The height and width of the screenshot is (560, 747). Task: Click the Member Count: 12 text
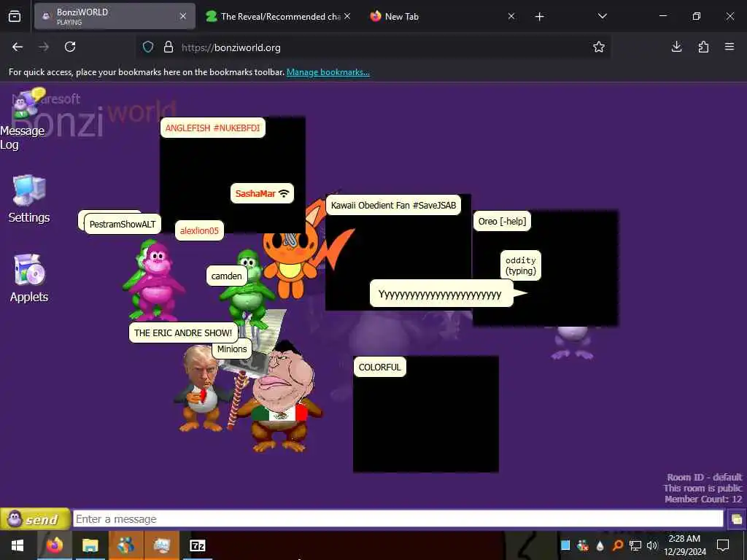point(703,499)
